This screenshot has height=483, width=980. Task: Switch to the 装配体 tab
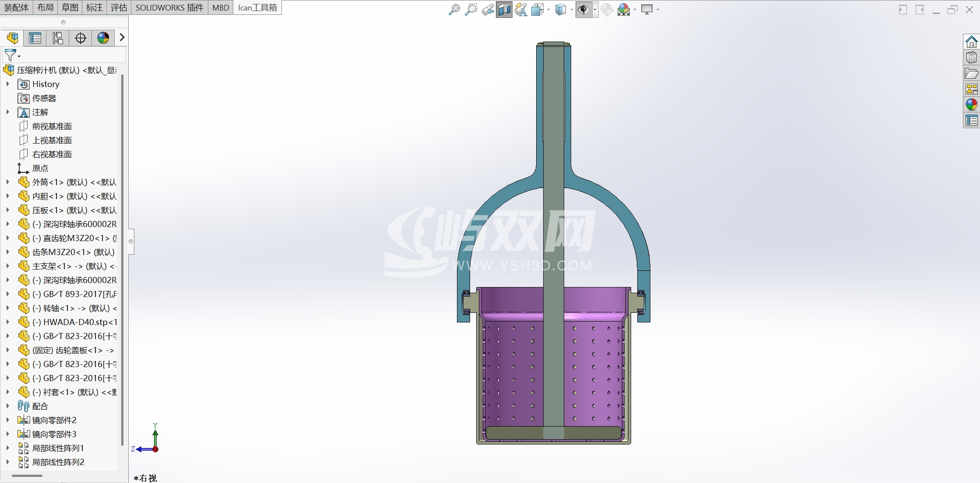point(16,7)
